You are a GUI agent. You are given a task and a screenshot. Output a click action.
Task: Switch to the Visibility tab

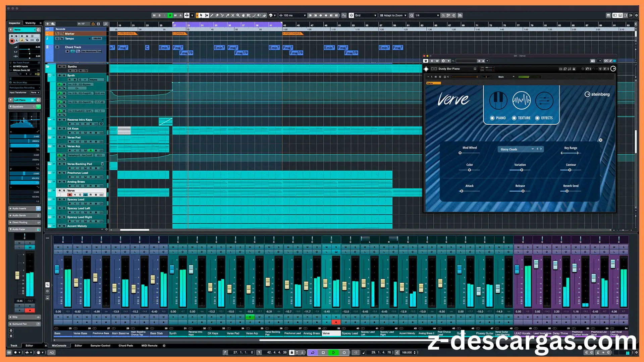pyautogui.click(x=31, y=23)
